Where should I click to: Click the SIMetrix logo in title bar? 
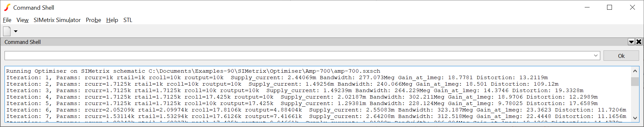(7, 7)
